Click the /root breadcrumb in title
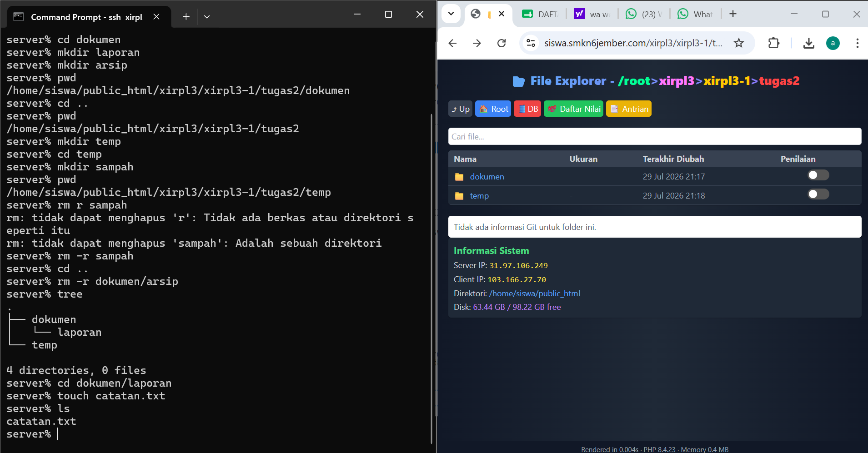Screen dimensions: 868x453 click(x=635, y=81)
